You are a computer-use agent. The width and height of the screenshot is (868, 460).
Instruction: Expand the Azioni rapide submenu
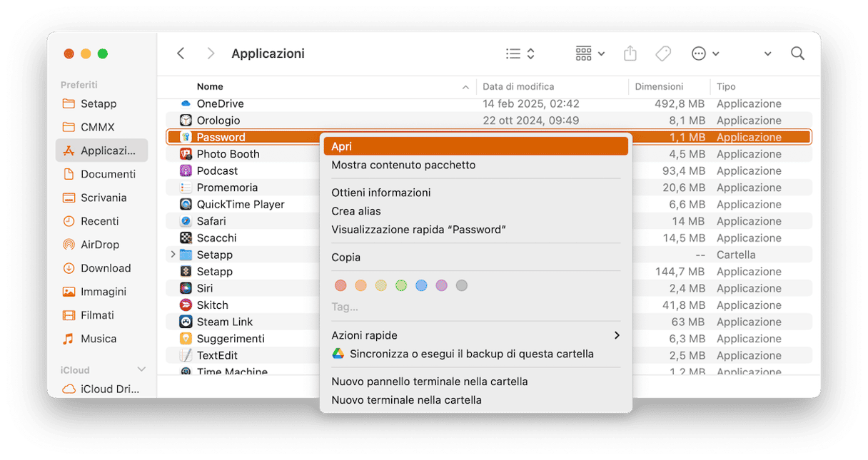tap(476, 335)
